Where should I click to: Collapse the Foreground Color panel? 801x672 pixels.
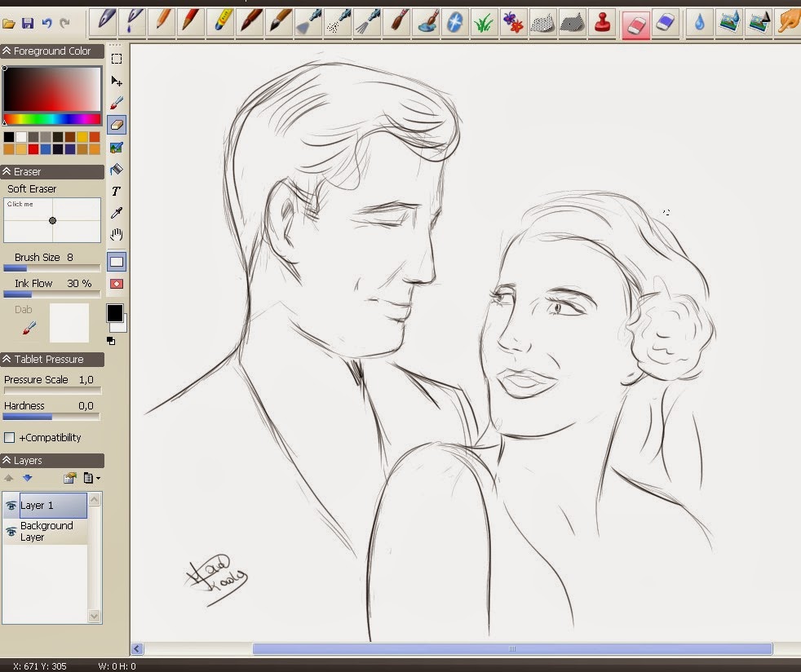click(7, 51)
